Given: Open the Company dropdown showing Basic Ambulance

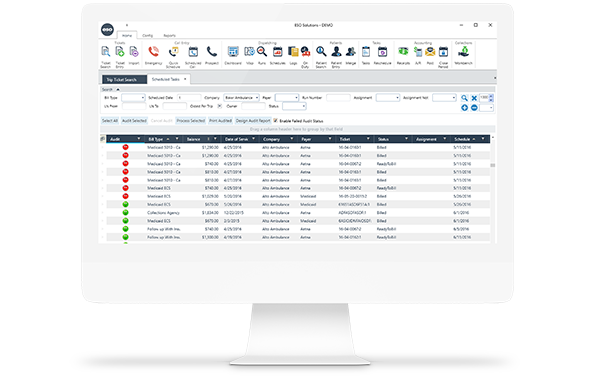Looking at the screenshot, I should [x=241, y=98].
